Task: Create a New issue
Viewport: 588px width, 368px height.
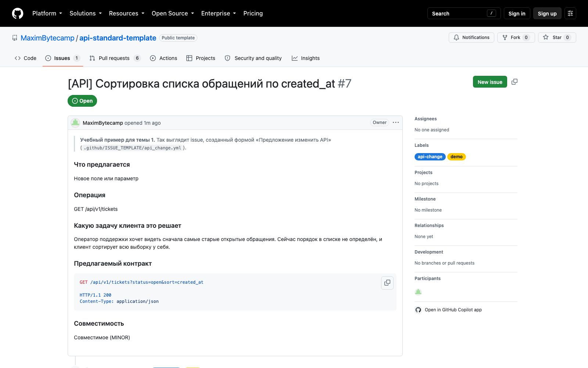Action: coord(490,82)
